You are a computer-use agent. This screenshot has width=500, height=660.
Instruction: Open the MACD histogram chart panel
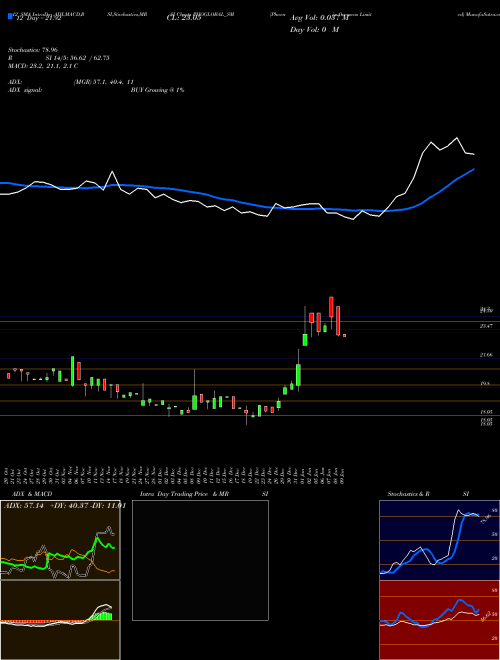[x=60, y=620]
